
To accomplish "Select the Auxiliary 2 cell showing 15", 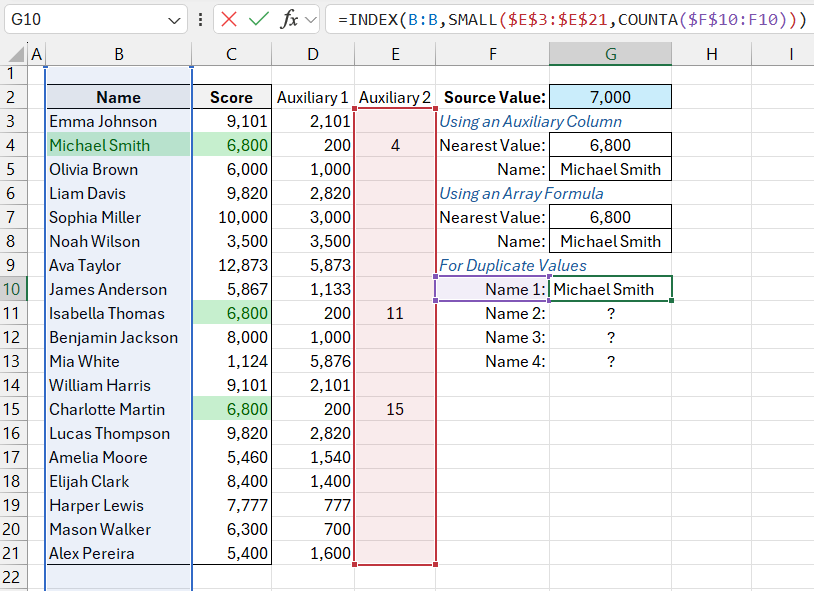I will point(395,409).
